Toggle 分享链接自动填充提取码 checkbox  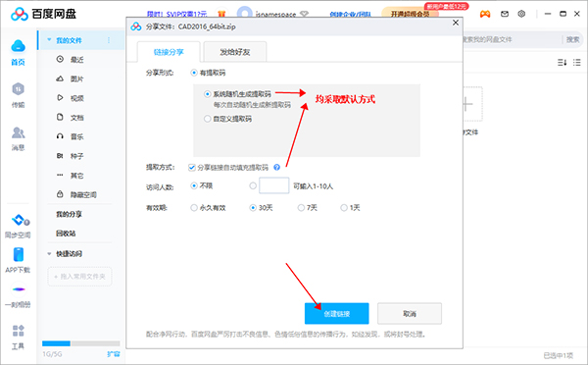[192, 167]
